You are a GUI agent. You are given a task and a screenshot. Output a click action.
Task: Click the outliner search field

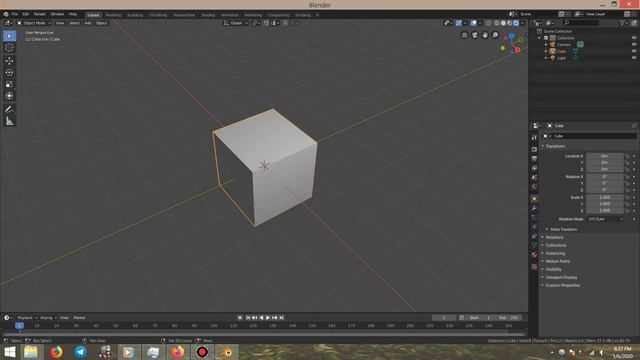point(581,23)
